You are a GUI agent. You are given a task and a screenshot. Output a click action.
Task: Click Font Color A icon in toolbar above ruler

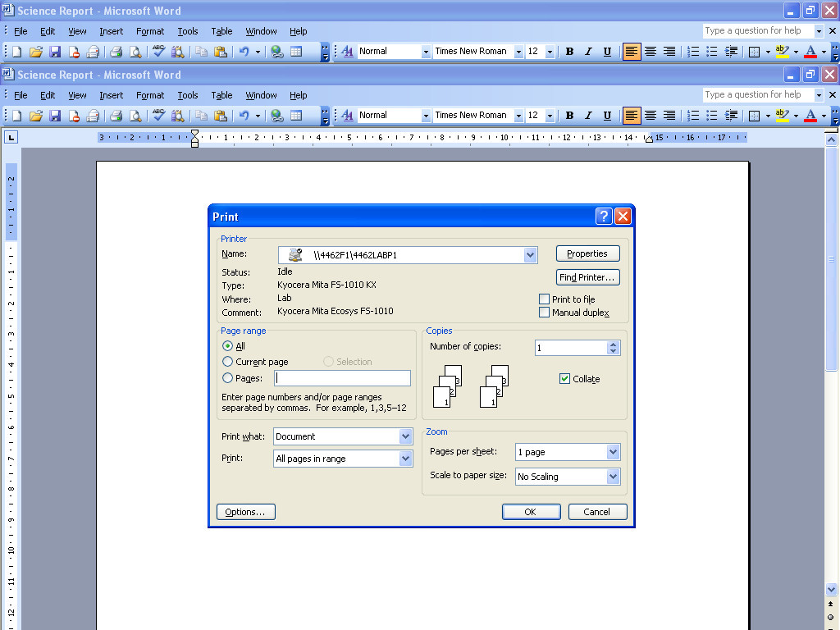click(x=810, y=115)
